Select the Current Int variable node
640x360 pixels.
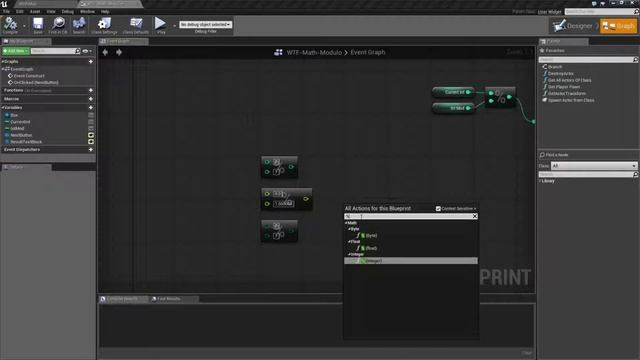pos(453,92)
